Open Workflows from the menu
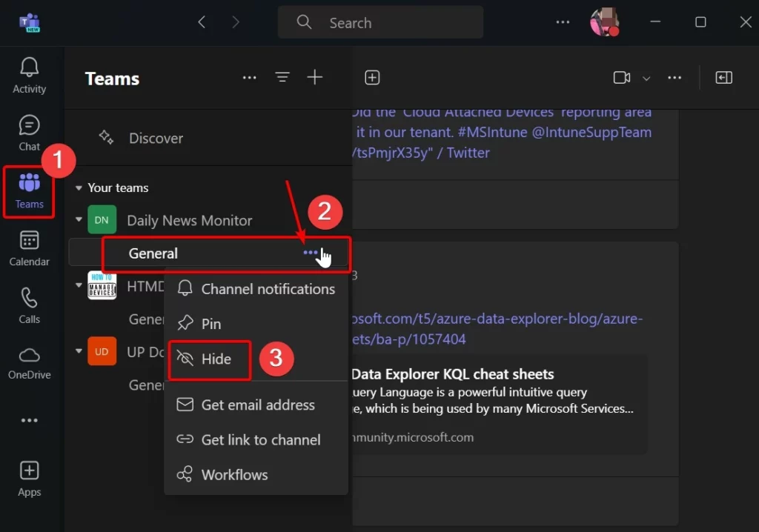 256,474
